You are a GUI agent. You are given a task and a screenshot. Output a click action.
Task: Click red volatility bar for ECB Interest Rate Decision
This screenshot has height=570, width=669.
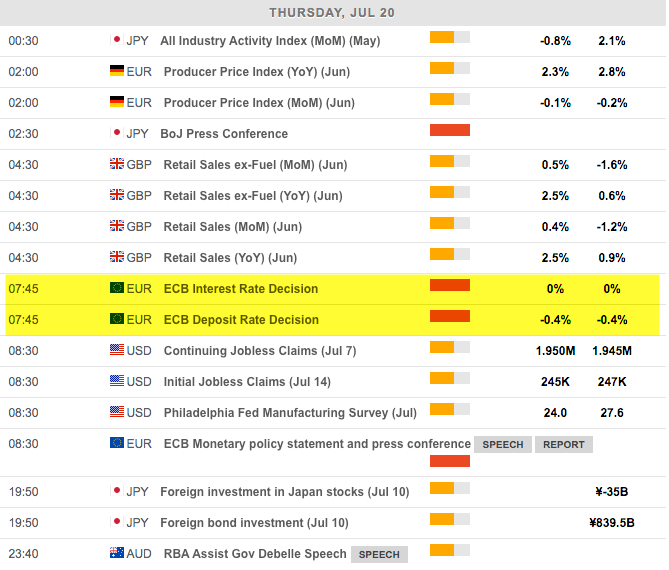click(450, 285)
